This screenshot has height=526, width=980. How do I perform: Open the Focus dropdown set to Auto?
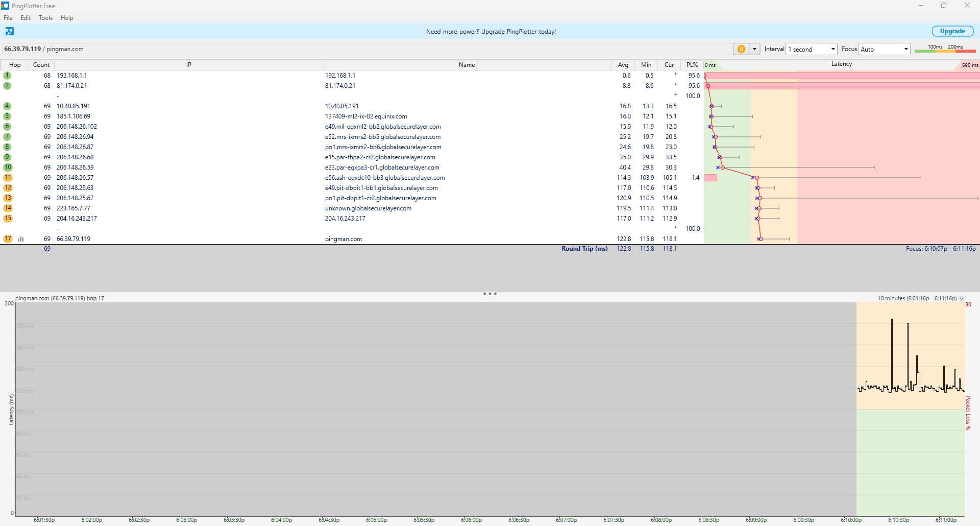tap(885, 49)
